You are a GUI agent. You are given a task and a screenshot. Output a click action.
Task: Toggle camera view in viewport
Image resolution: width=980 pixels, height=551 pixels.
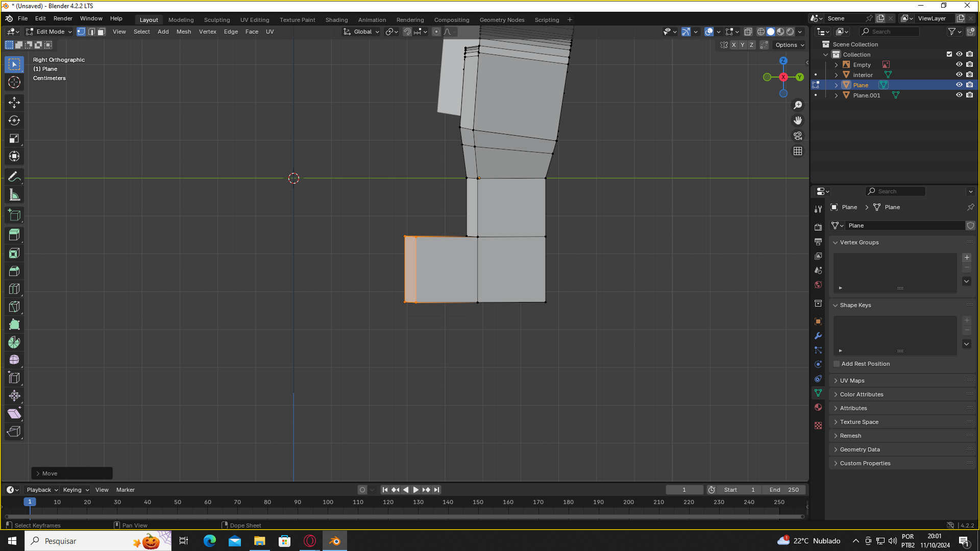click(798, 136)
